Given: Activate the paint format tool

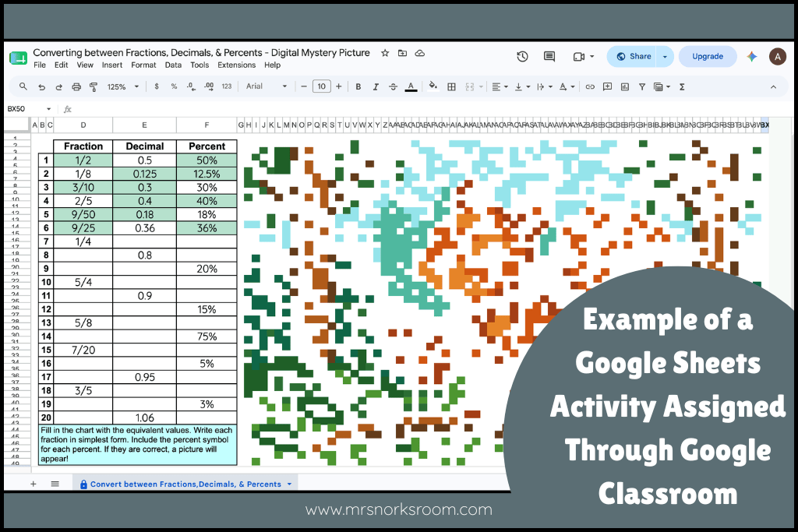Looking at the screenshot, I should [x=94, y=87].
